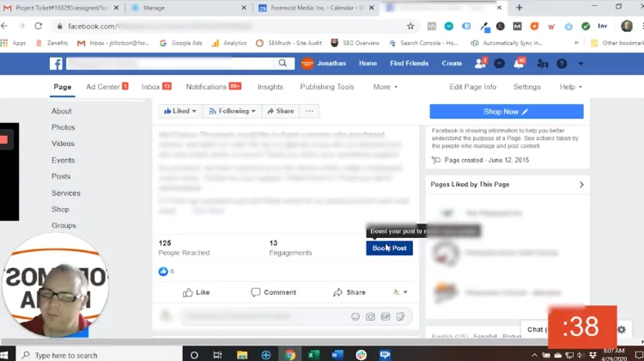The width and height of the screenshot is (644, 361).
Task: Attach photo with camera icon in comment box
Action: (370, 316)
